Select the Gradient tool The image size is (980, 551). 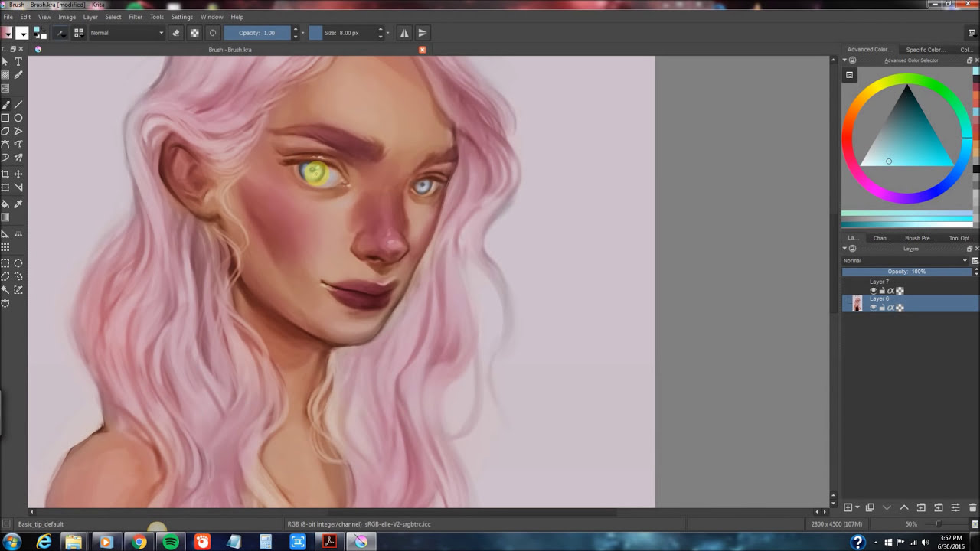point(5,217)
